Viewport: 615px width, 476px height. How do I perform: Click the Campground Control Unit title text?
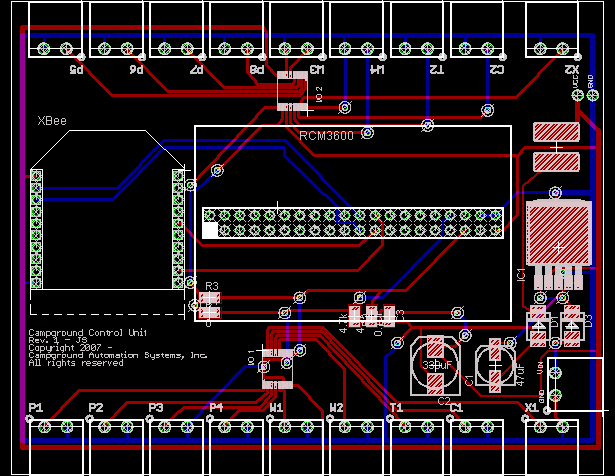point(87,332)
